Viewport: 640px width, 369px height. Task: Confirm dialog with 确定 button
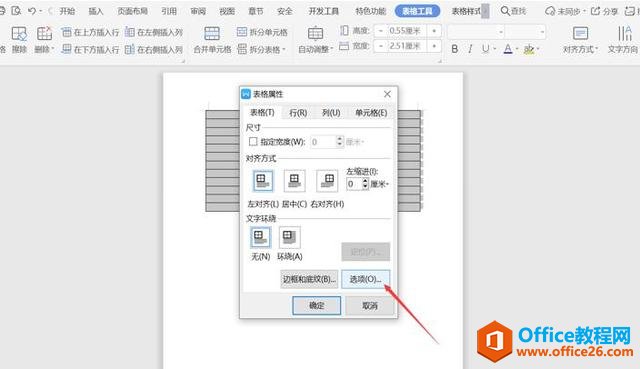(317, 305)
